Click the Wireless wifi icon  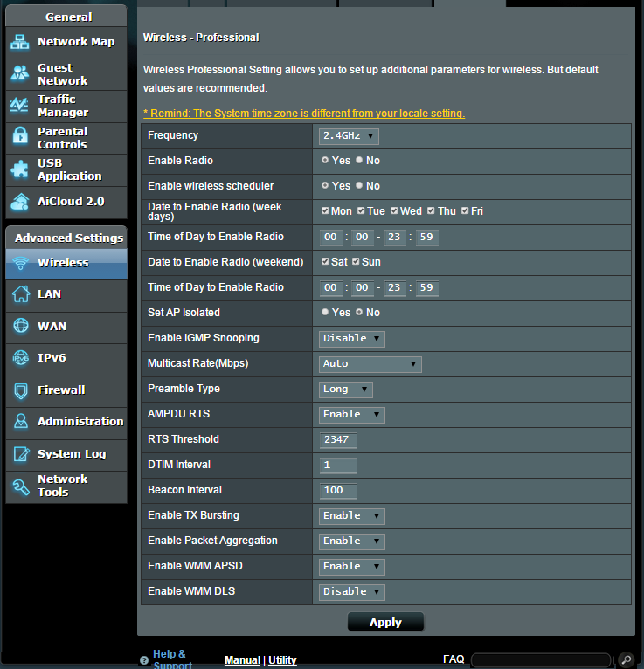[x=20, y=263]
